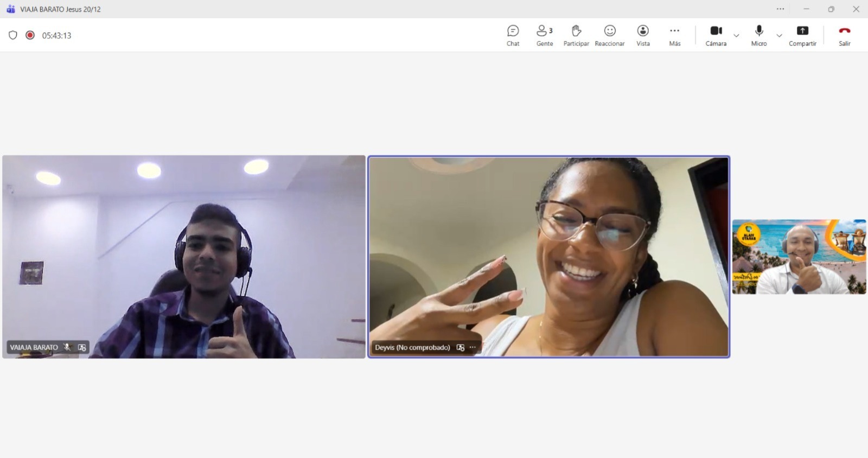
Task: Change layout with the Vista button
Action: (x=643, y=35)
